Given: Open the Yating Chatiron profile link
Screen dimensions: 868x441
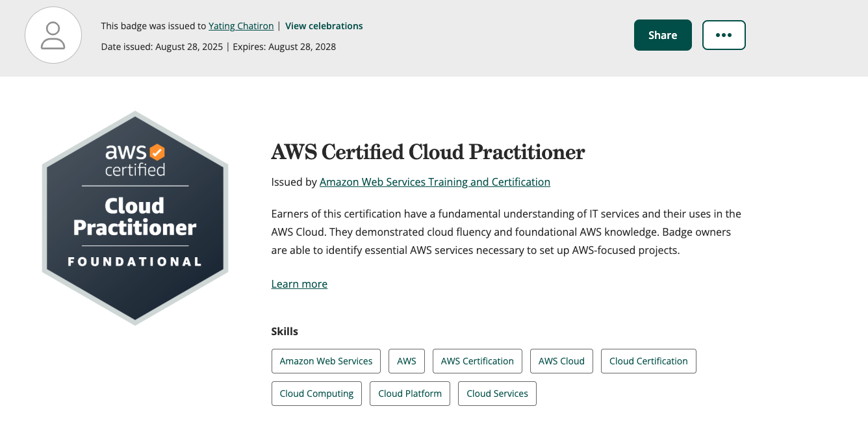Looking at the screenshot, I should pyautogui.click(x=241, y=26).
